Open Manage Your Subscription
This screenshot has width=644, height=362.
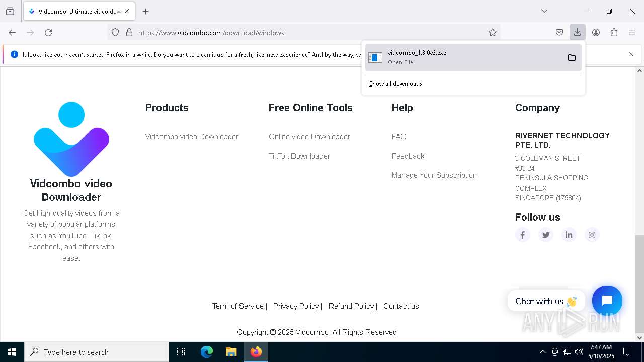434,175
